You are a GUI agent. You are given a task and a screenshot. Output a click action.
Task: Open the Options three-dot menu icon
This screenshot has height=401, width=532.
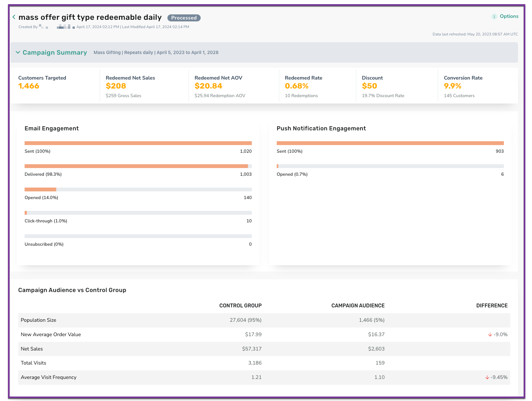point(494,17)
